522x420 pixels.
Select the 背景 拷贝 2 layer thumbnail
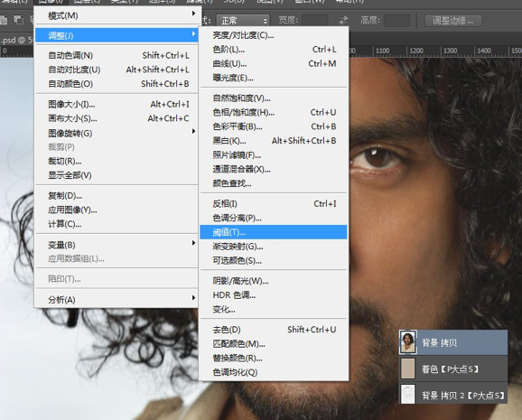(x=408, y=395)
